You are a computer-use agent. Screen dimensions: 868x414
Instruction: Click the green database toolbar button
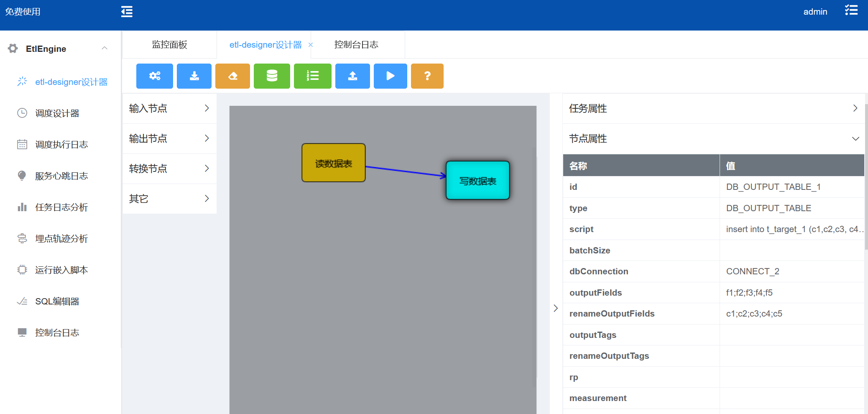[x=272, y=76]
